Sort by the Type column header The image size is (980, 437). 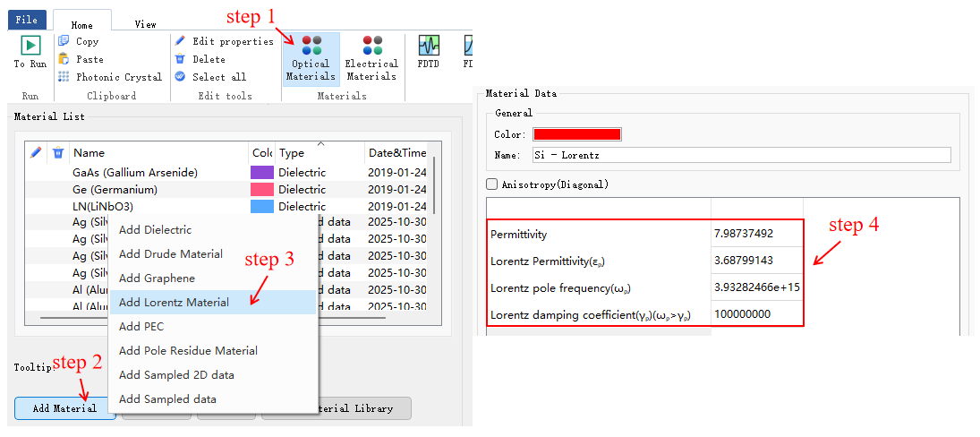coord(320,152)
